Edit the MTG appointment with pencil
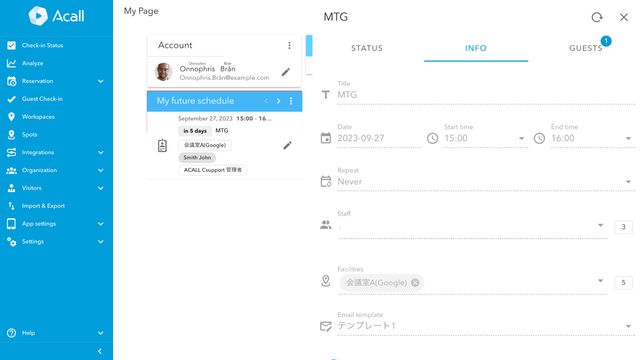 (x=287, y=145)
